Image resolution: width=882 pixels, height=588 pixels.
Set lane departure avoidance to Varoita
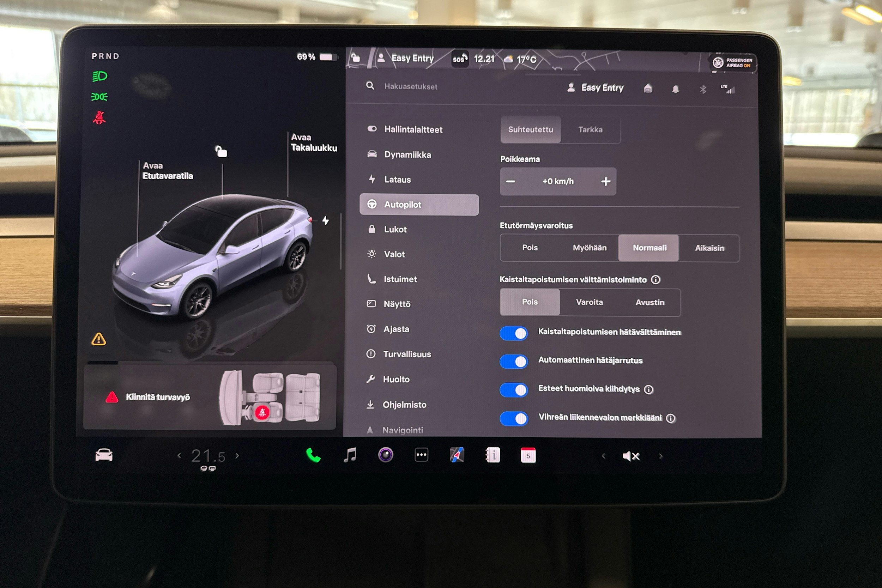click(589, 302)
